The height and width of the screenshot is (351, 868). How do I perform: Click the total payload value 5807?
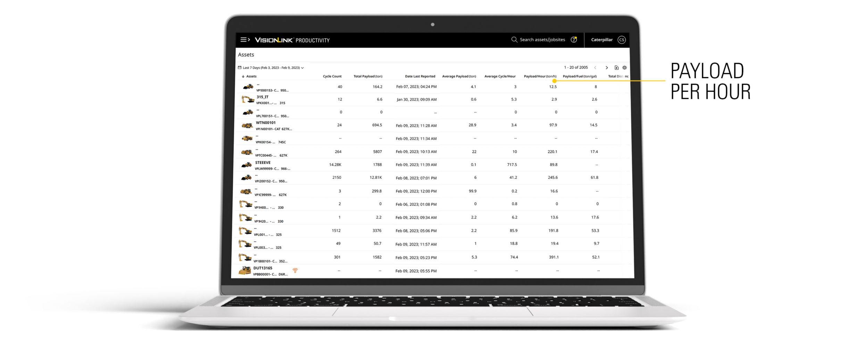377,152
